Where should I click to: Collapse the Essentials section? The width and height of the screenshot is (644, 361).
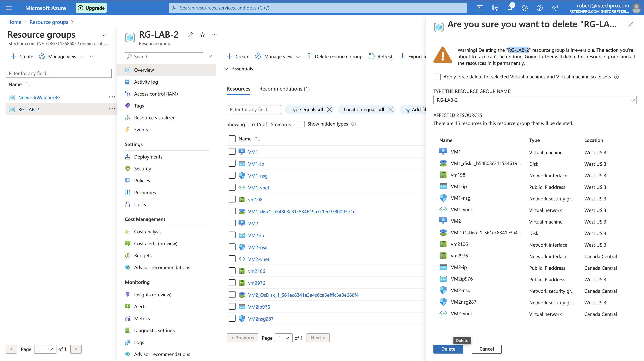[x=226, y=68]
